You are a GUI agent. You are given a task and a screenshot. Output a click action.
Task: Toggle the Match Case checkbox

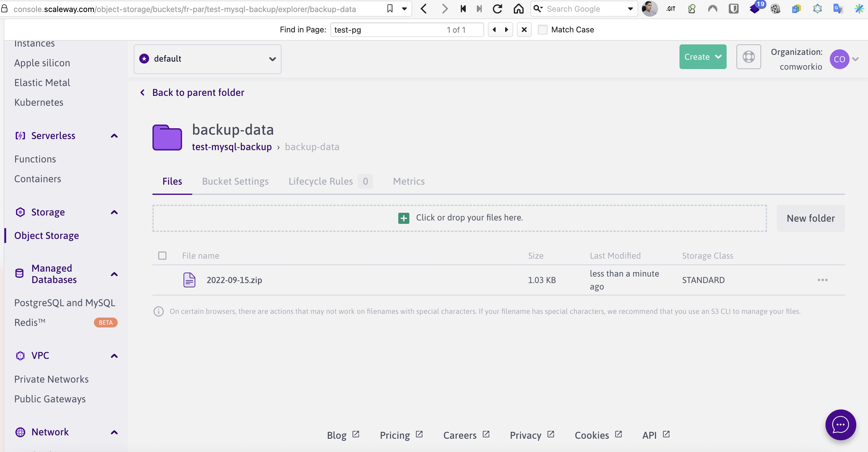coord(542,30)
